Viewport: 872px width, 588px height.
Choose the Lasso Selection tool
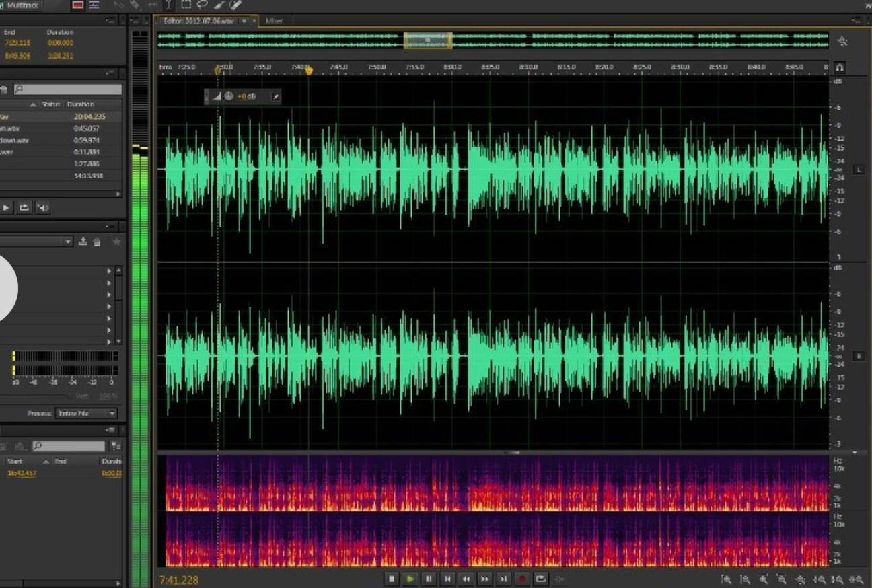[203, 5]
